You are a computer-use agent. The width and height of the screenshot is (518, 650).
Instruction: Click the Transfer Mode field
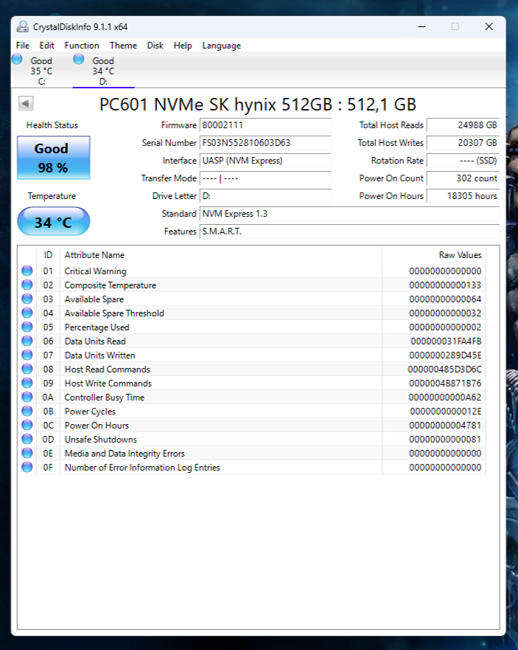point(266,178)
